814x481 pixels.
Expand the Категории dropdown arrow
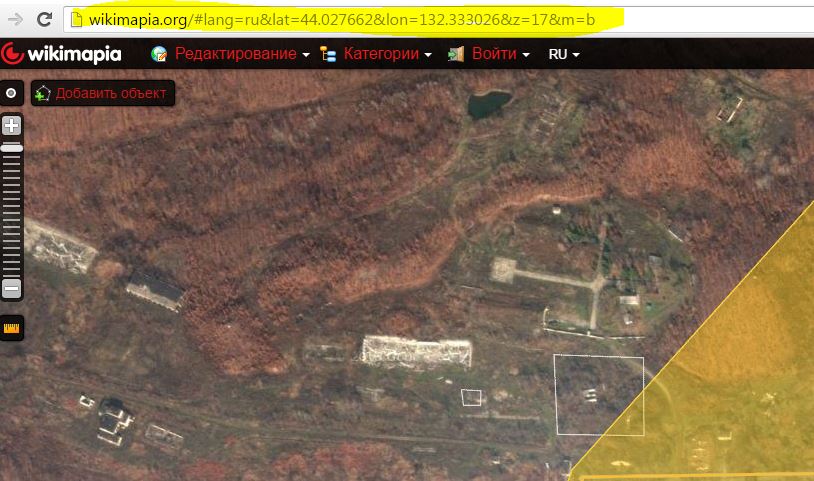coord(428,55)
